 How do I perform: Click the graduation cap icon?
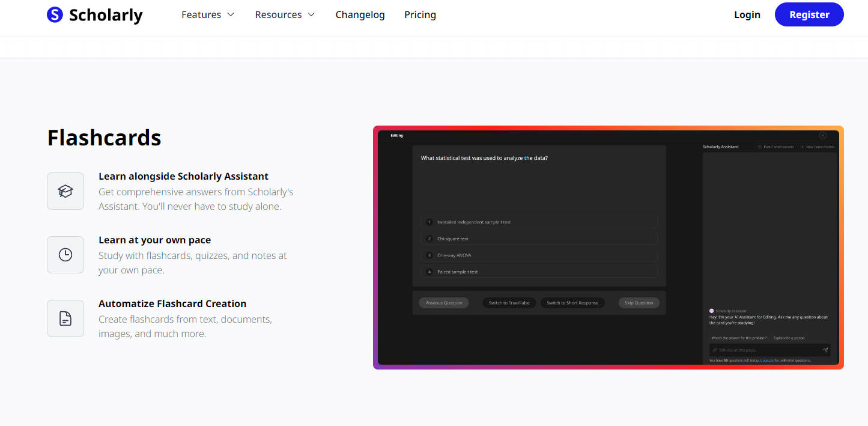pyautogui.click(x=65, y=191)
